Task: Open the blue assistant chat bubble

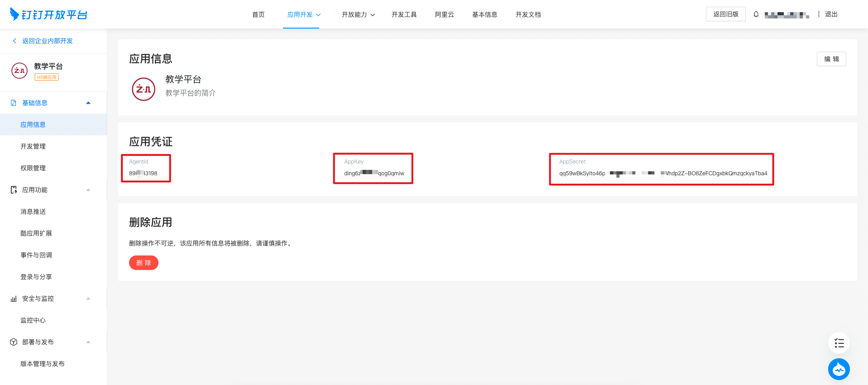Action: point(839,369)
